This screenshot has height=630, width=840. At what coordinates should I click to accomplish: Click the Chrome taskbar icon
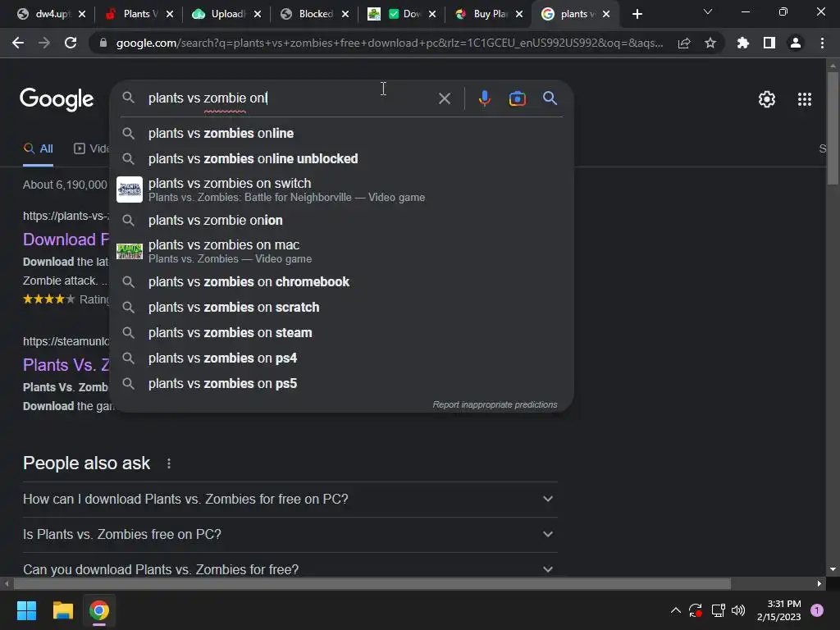coord(99,610)
